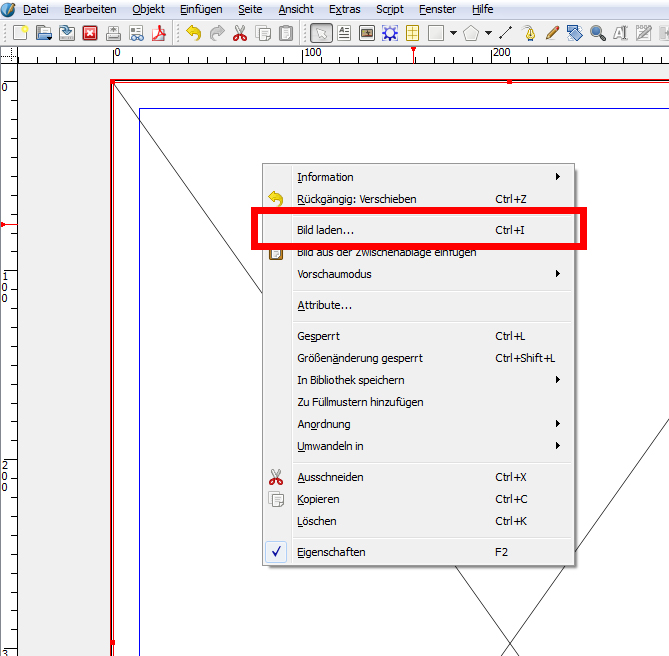The width and height of the screenshot is (669, 656).
Task: Select the Table insert tool
Action: pos(412,33)
